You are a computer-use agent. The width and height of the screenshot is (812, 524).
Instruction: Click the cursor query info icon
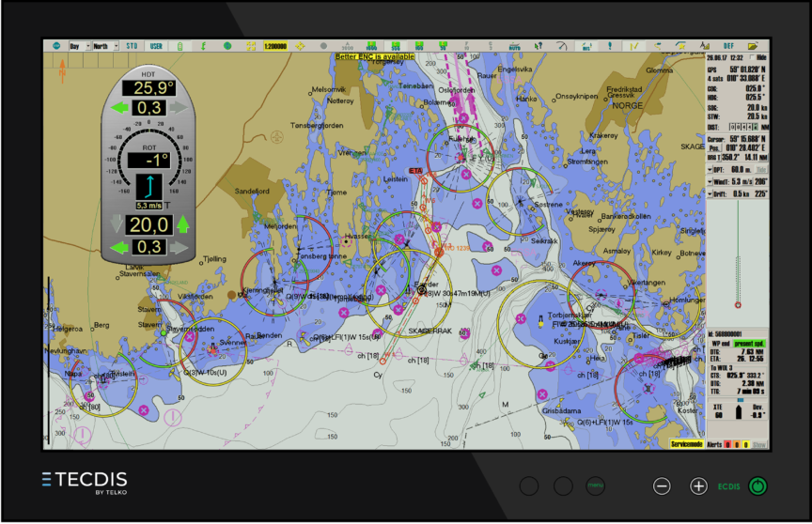539,46
